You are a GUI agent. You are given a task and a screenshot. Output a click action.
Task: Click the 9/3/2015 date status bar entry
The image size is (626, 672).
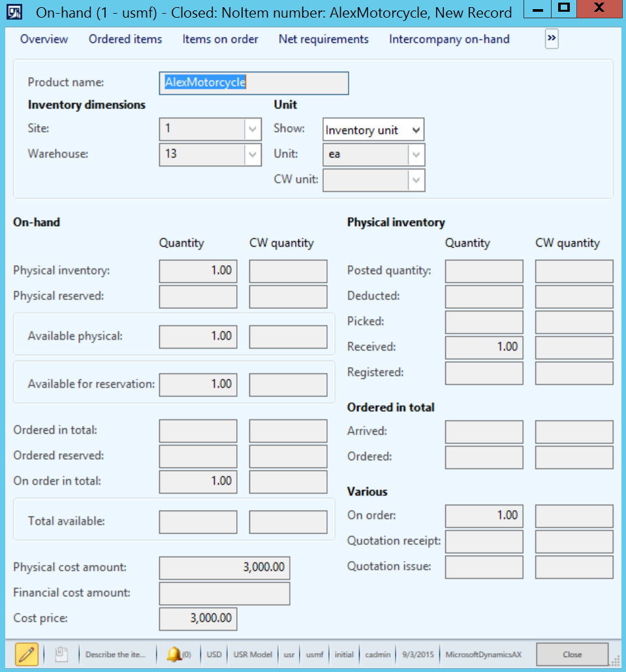pyautogui.click(x=418, y=654)
